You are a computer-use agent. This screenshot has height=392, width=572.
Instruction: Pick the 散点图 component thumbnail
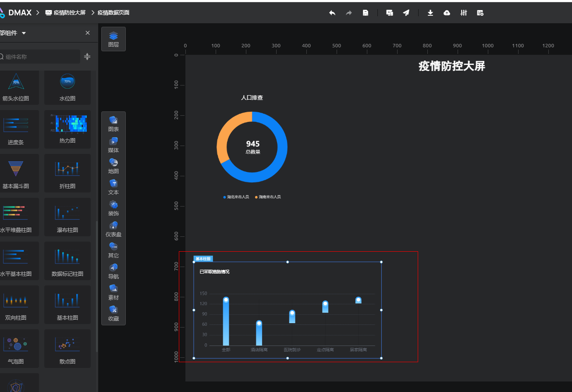(x=68, y=349)
